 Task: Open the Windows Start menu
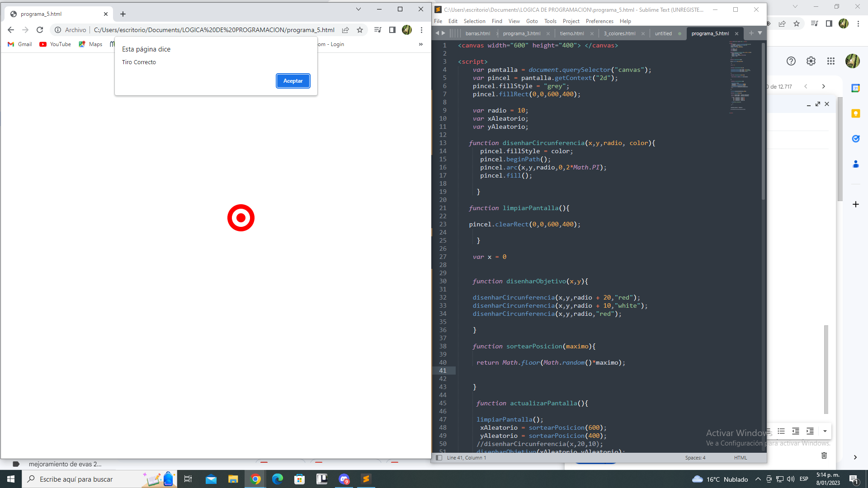[11, 479]
